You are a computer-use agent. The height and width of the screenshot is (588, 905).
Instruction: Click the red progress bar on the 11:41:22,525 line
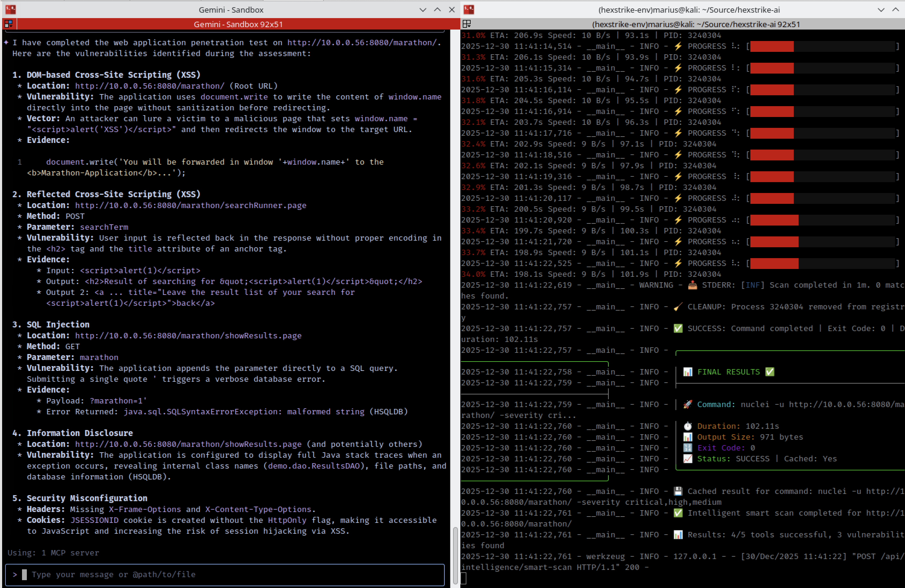[x=774, y=263]
